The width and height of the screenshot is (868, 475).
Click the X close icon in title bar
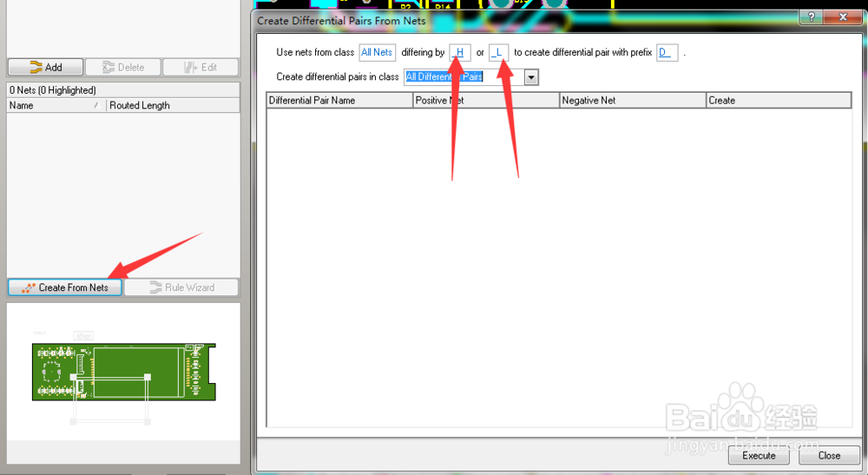tap(843, 17)
